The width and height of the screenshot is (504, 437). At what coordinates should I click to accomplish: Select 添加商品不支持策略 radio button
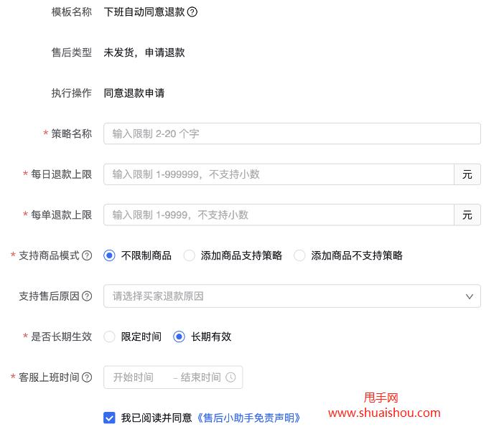299,255
